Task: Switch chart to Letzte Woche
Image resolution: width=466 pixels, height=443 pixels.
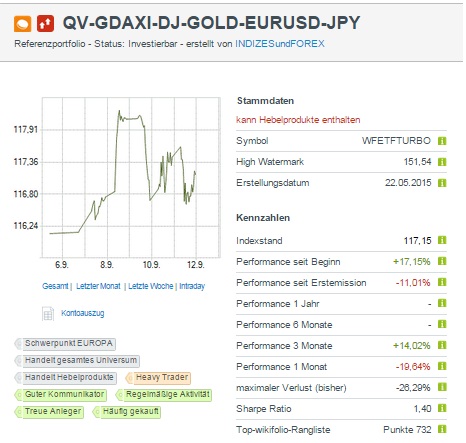Action: (x=151, y=286)
